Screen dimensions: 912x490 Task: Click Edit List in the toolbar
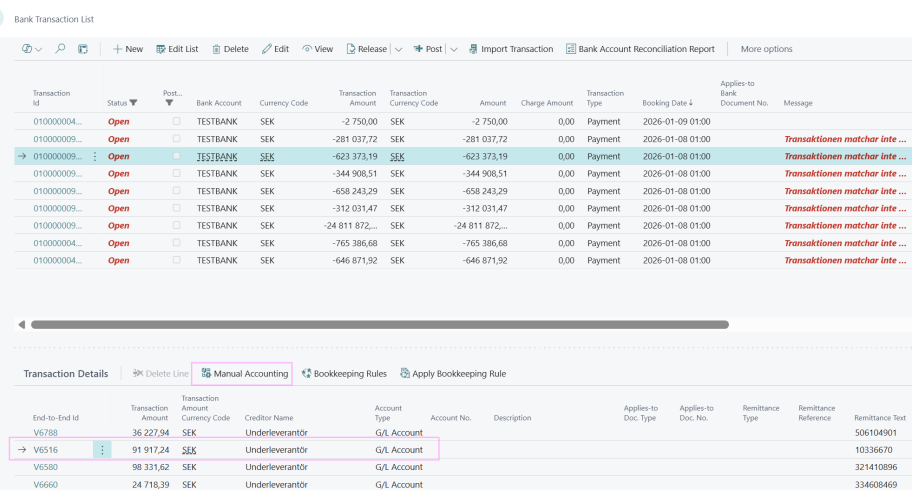point(177,49)
